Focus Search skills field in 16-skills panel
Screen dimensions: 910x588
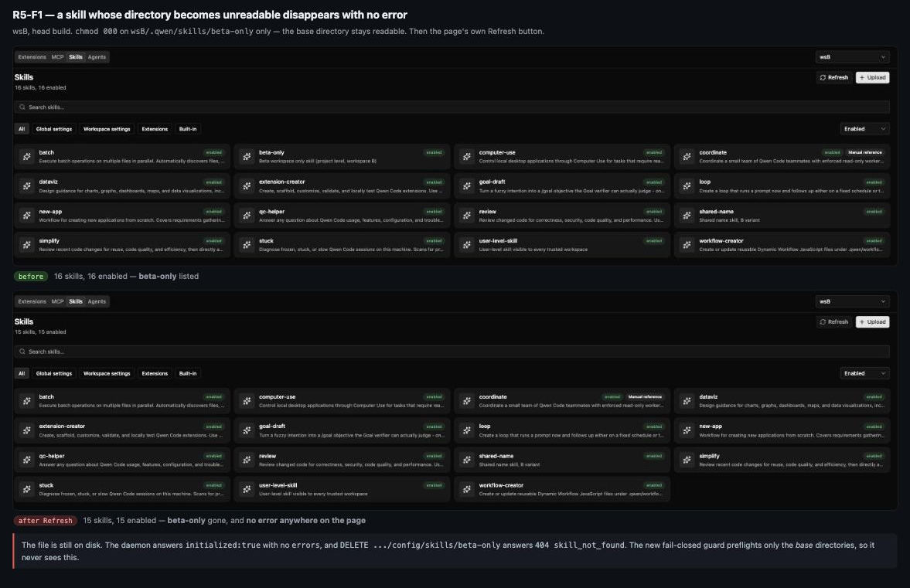[x=452, y=107]
